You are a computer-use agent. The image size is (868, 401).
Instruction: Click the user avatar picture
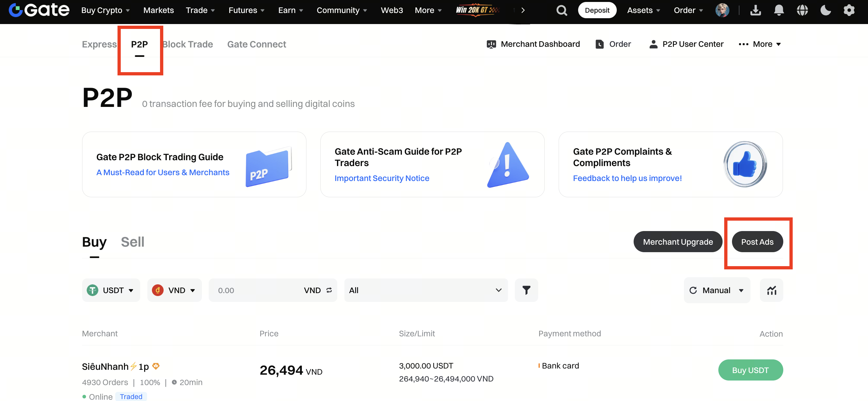[x=722, y=10]
